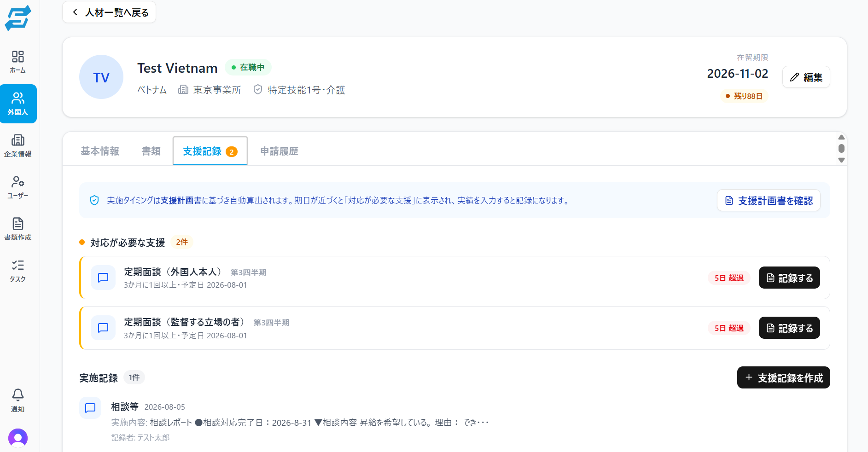
Task: Click the 在留期限 date 2026-11-02
Action: coord(737,73)
